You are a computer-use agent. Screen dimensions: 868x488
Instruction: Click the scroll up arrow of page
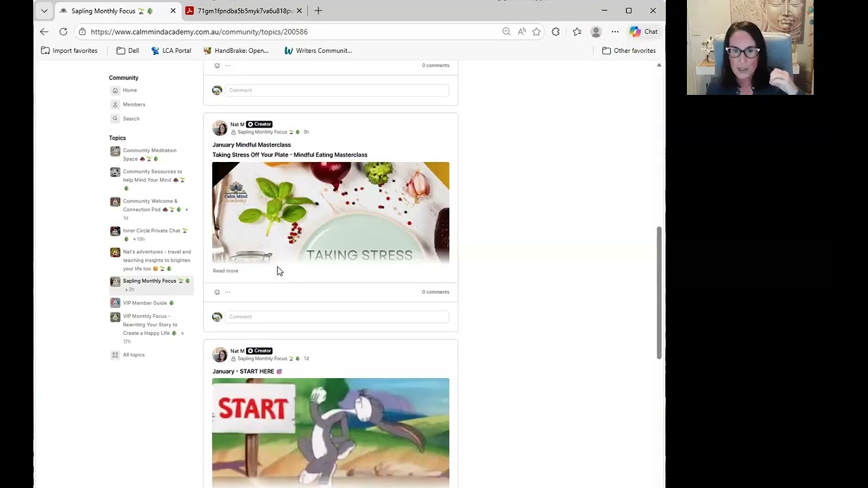coord(659,65)
